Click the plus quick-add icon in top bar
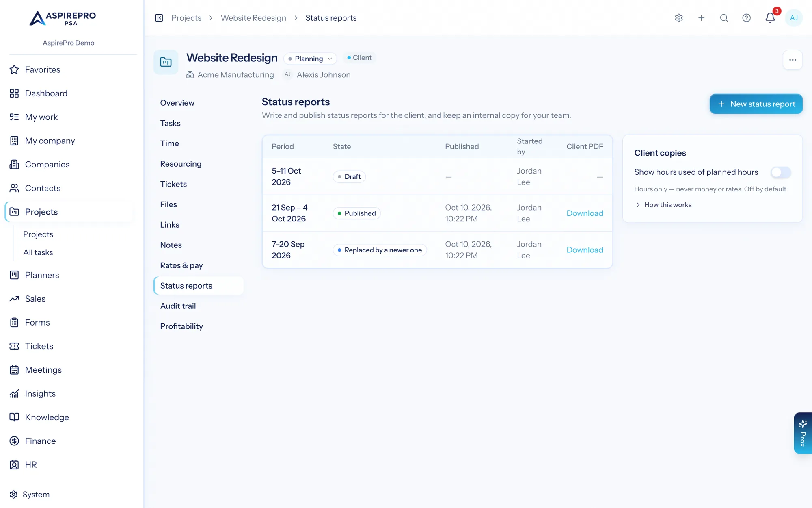This screenshot has width=812, height=508. pyautogui.click(x=701, y=18)
